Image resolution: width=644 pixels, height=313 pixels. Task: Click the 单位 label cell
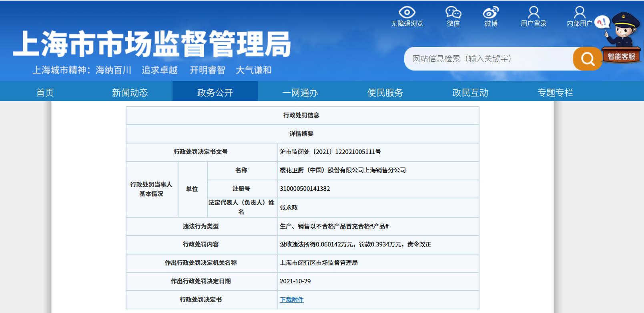(192, 189)
